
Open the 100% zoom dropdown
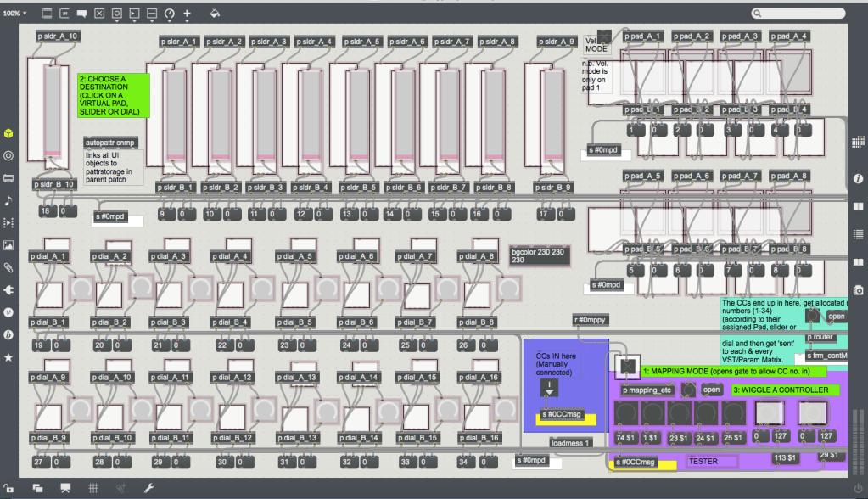click(x=16, y=14)
